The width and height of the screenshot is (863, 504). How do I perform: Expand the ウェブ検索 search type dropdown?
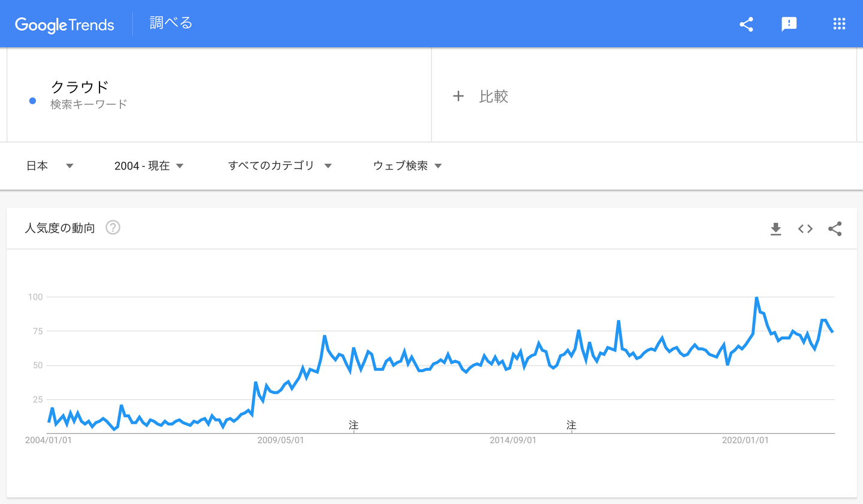pos(407,166)
